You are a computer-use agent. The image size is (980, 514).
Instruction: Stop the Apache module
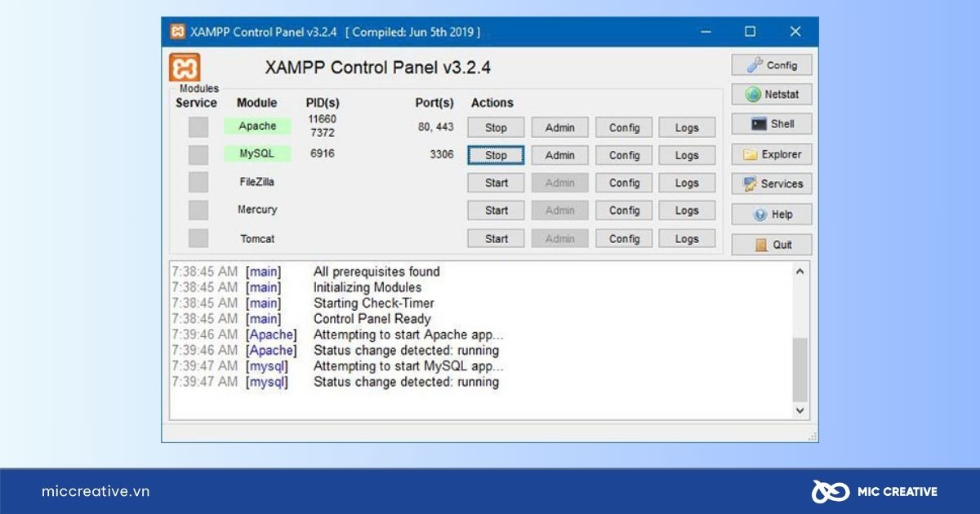click(496, 127)
